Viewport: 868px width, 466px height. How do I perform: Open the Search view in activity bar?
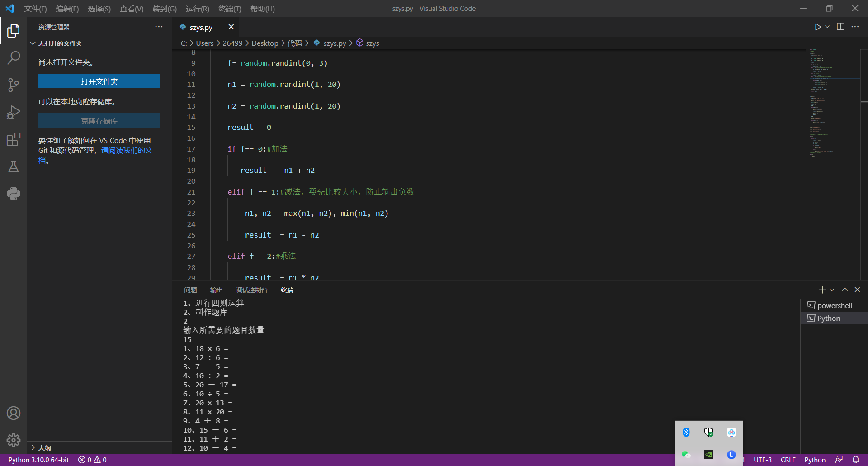pyautogui.click(x=14, y=58)
